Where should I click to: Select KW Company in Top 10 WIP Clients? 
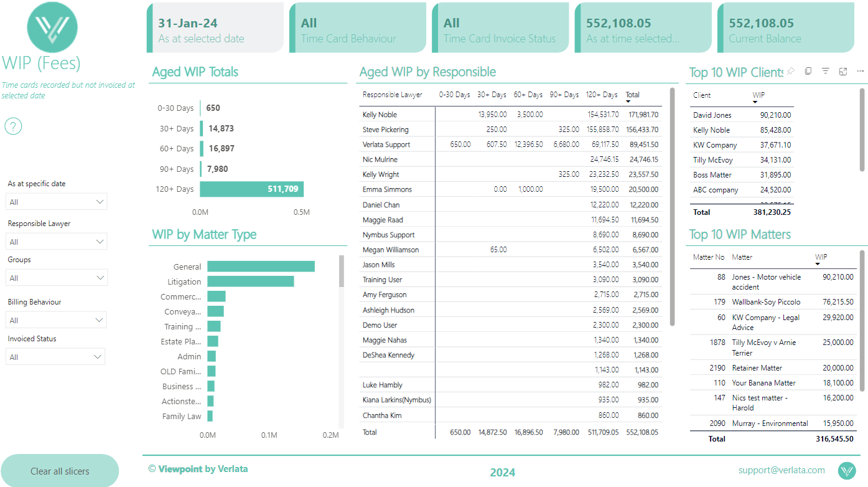(742, 145)
